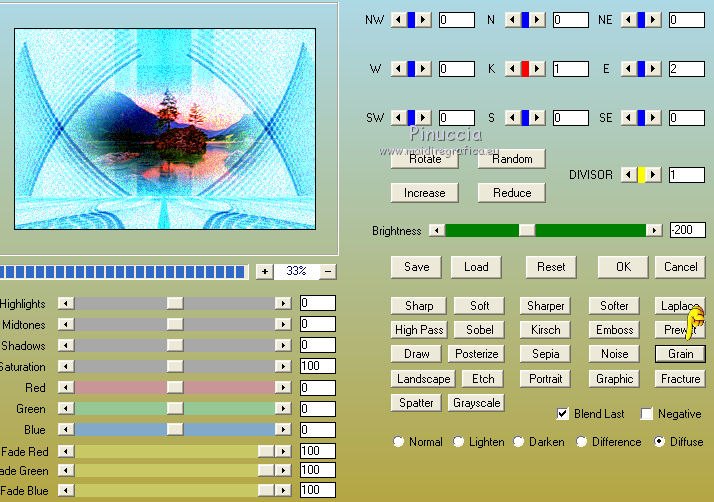
Task: Apply the Sharp preset
Action: coord(418,306)
